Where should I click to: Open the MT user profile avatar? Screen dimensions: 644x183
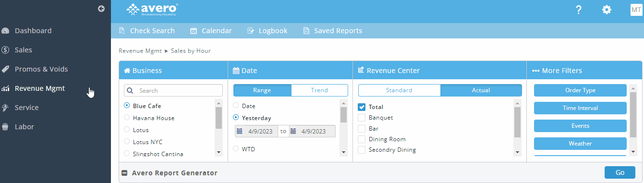tap(636, 10)
